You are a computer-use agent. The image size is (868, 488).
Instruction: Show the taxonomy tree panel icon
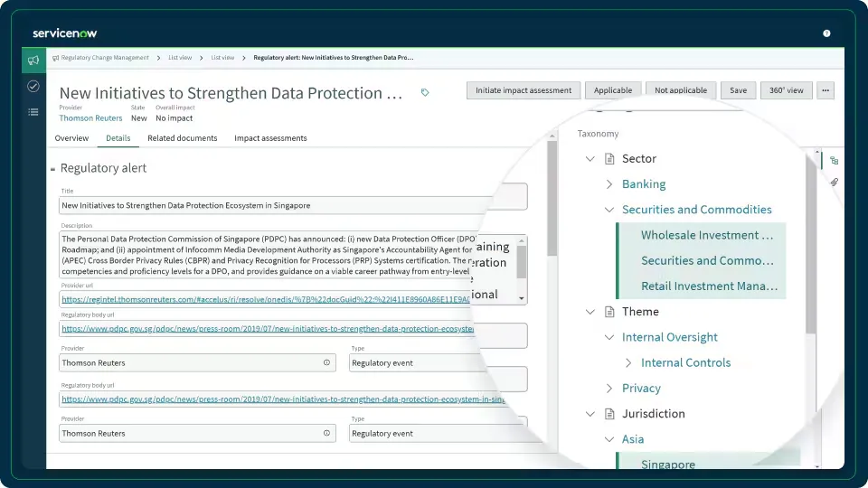[834, 160]
